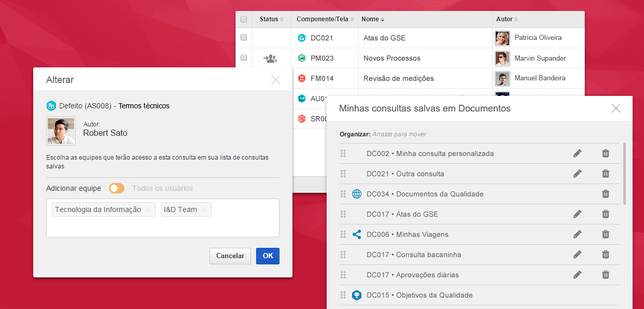Click the red FM014 component icon
644x309 pixels.
(302, 78)
